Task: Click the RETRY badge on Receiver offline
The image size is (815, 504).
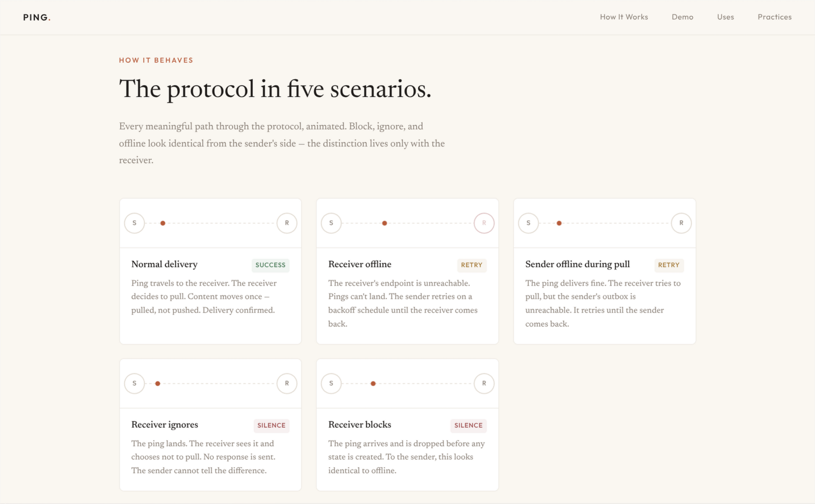Action: pyautogui.click(x=471, y=265)
